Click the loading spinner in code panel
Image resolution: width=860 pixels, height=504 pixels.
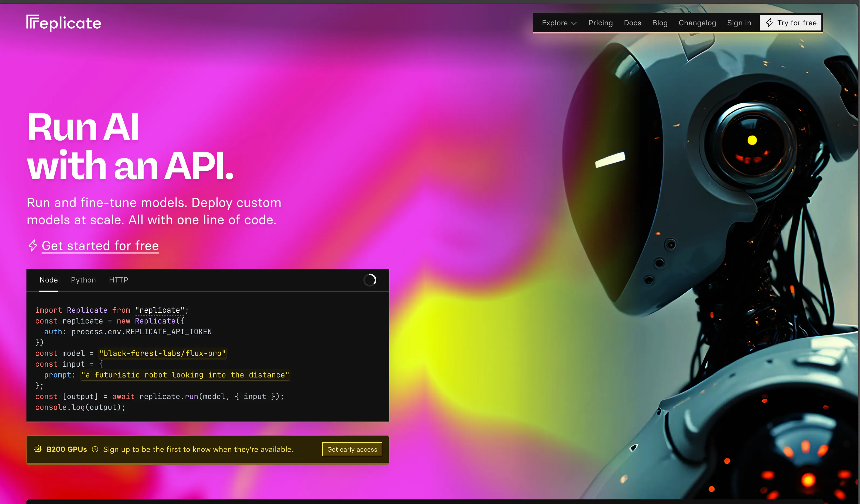tap(370, 280)
